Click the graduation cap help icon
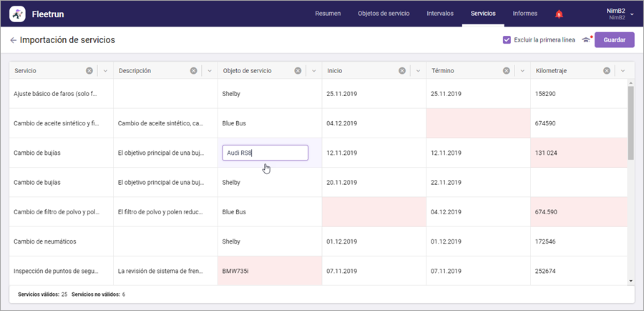644x311 pixels. [587, 40]
